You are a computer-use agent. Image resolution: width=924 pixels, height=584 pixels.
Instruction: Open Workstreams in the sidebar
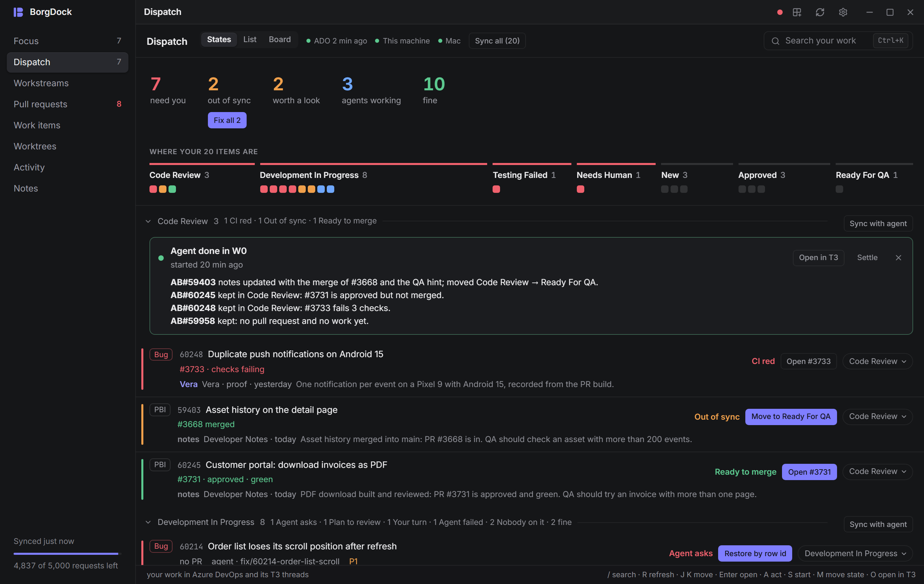(x=68, y=83)
